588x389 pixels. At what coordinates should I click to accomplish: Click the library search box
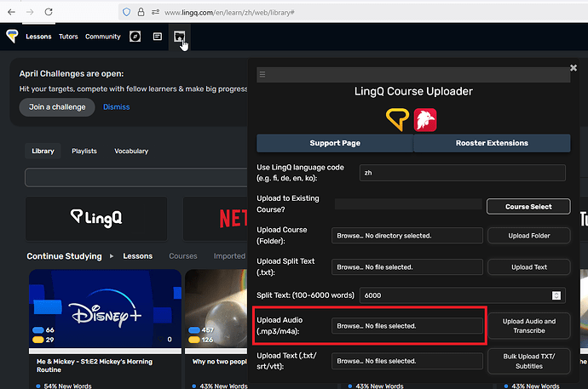[136, 177]
